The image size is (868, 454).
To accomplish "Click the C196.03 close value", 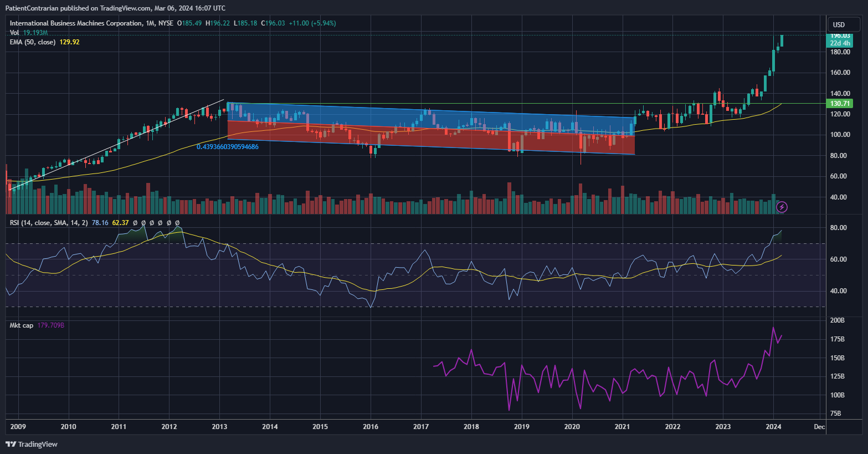I will point(273,23).
